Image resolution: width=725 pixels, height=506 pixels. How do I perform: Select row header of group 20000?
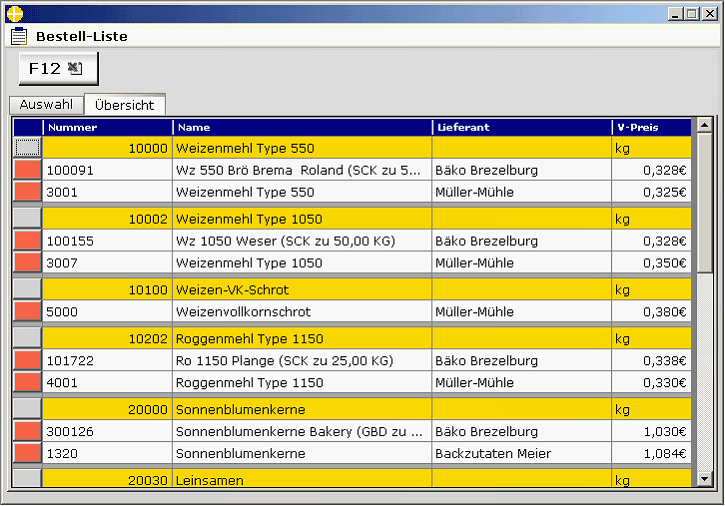click(28, 409)
